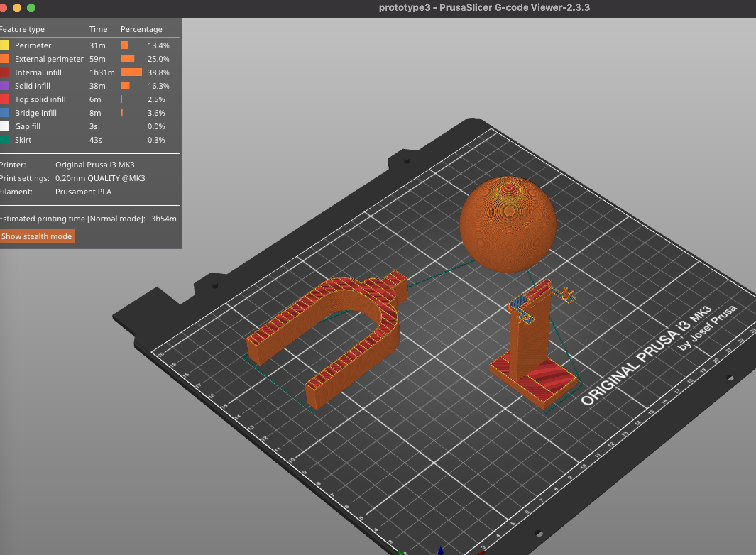
Task: Click the Original Prusa i3 MK3 printer name
Action: pyautogui.click(x=95, y=165)
